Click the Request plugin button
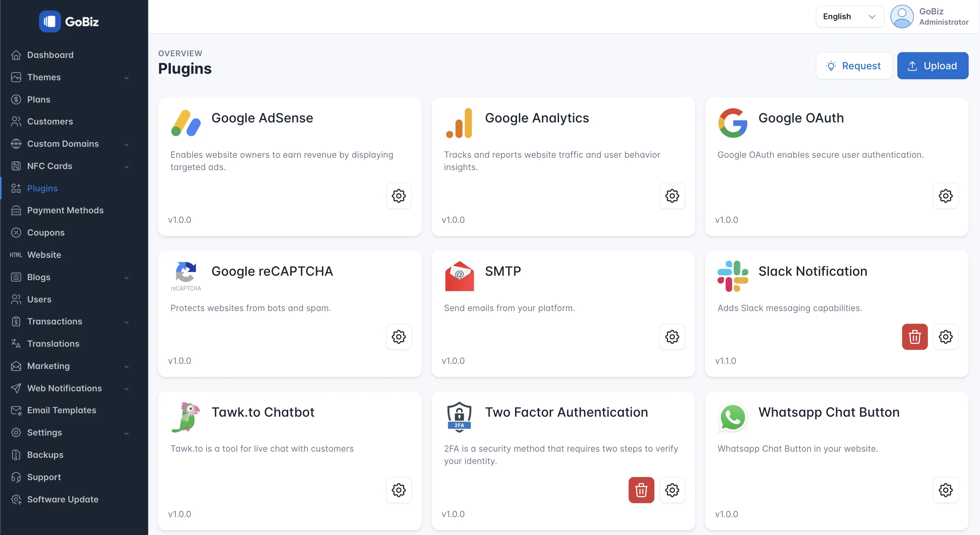Viewport: 980px width, 535px height. 854,66
